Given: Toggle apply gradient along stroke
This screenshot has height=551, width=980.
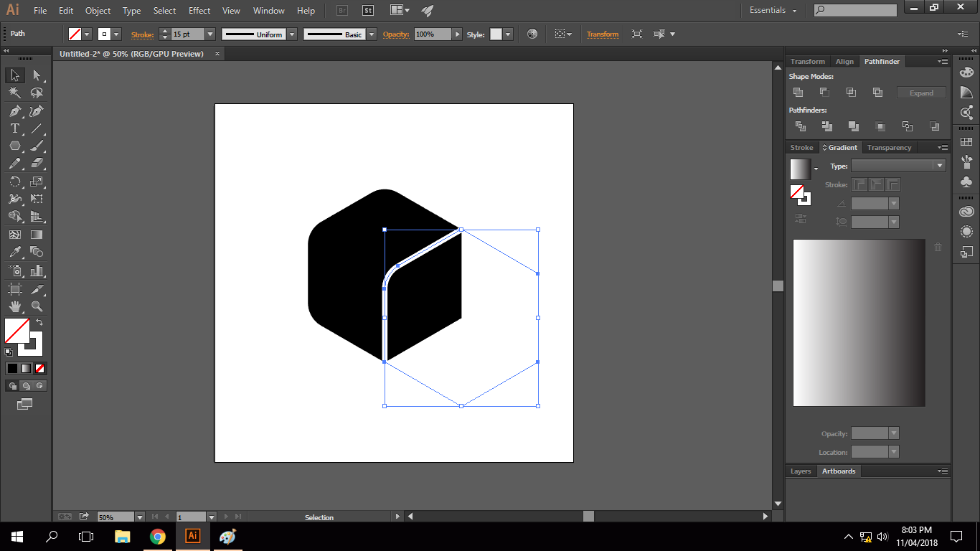Looking at the screenshot, I should pyautogui.click(x=876, y=184).
